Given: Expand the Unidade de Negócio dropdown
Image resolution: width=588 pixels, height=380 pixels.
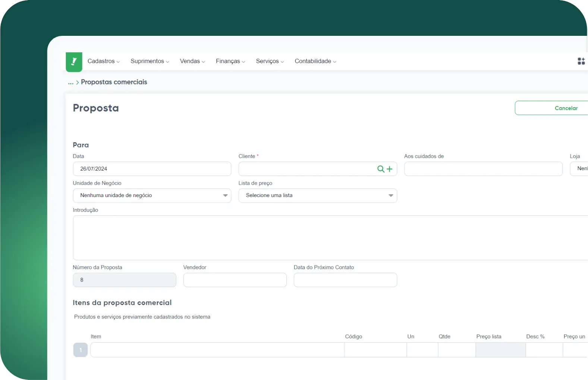Looking at the screenshot, I should [x=152, y=196].
